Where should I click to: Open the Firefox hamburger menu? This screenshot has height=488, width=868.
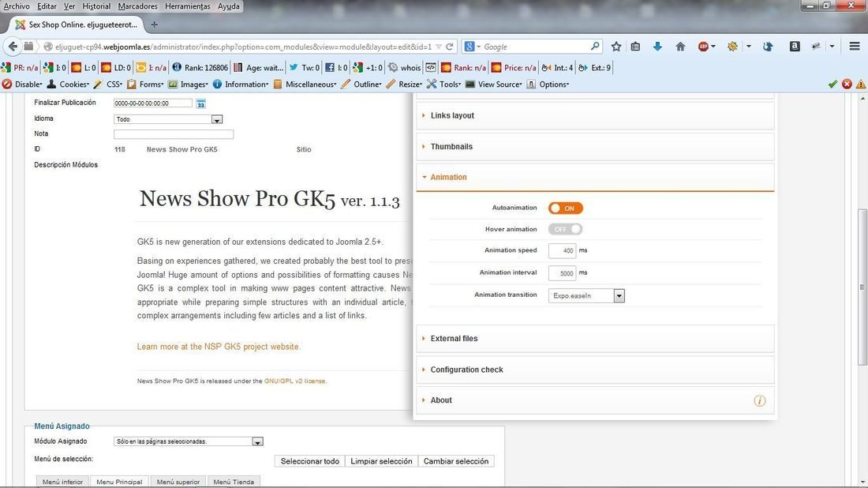[855, 47]
